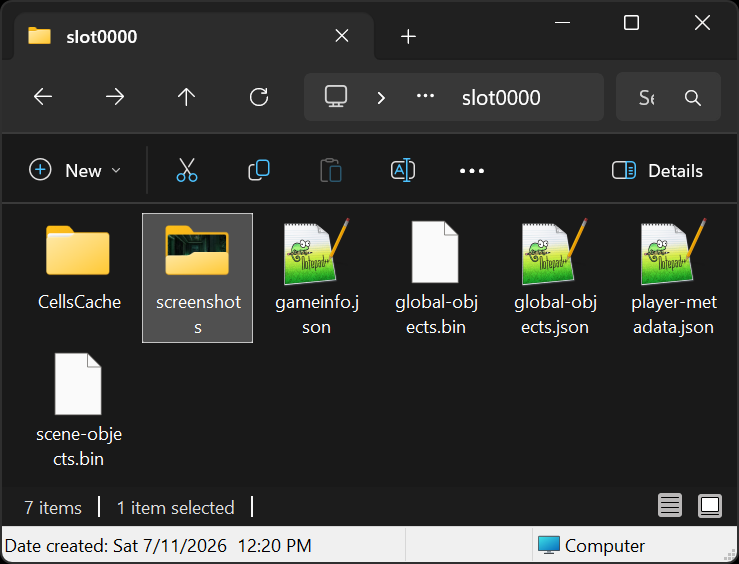
Task: Minimize the File Explorer window
Action: coord(562,22)
